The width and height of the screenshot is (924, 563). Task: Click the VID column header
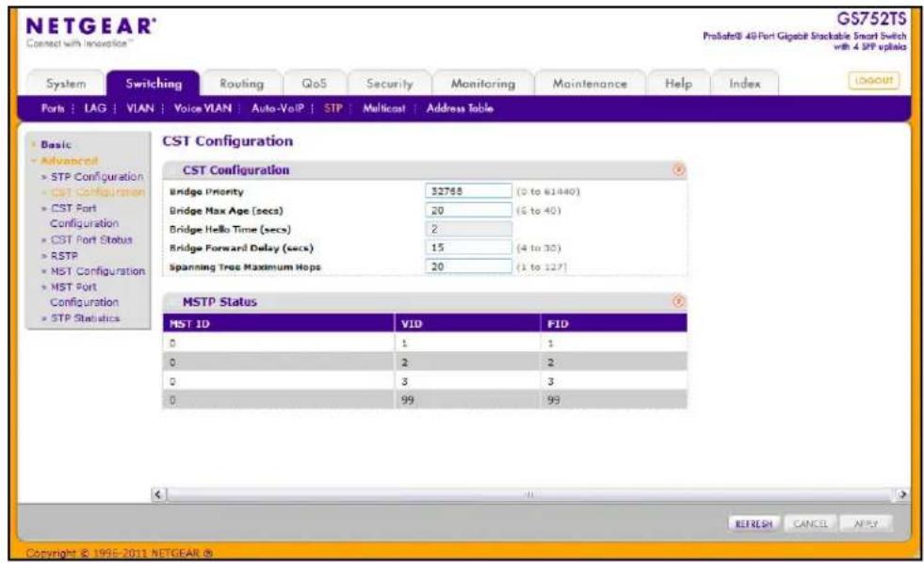(467, 323)
